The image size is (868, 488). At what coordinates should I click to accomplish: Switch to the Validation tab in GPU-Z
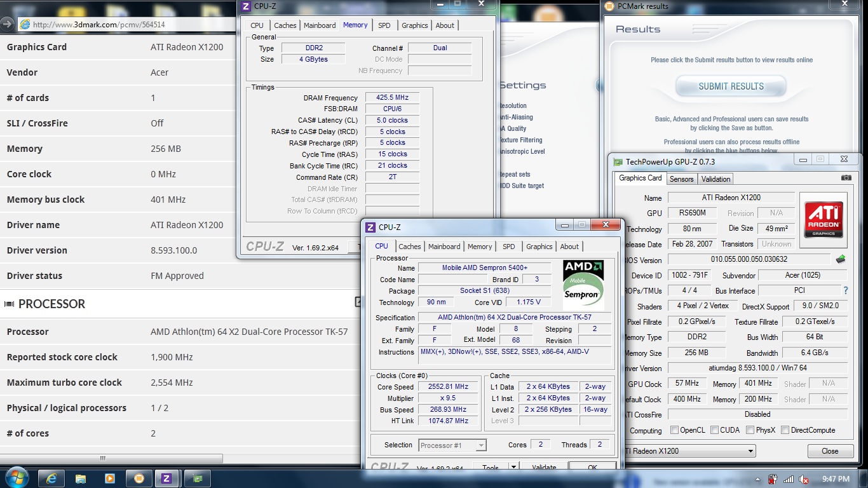[x=716, y=179]
